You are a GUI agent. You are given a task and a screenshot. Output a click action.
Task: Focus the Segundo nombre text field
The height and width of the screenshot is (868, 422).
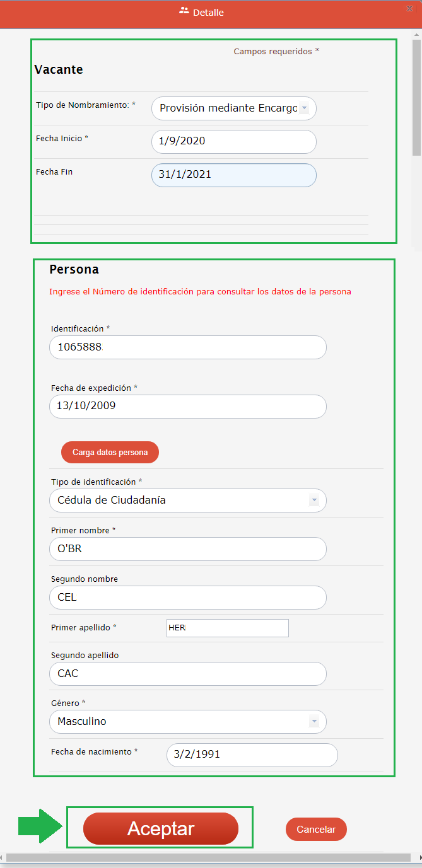pyautogui.click(x=187, y=598)
